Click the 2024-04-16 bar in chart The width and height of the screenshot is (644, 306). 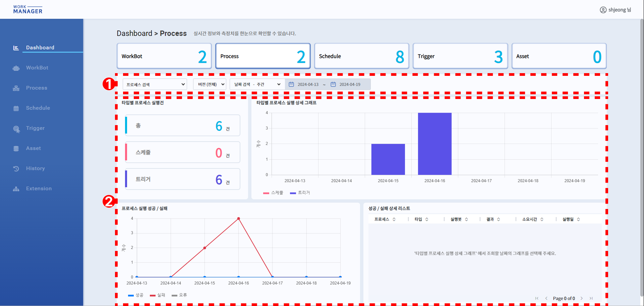pos(435,144)
